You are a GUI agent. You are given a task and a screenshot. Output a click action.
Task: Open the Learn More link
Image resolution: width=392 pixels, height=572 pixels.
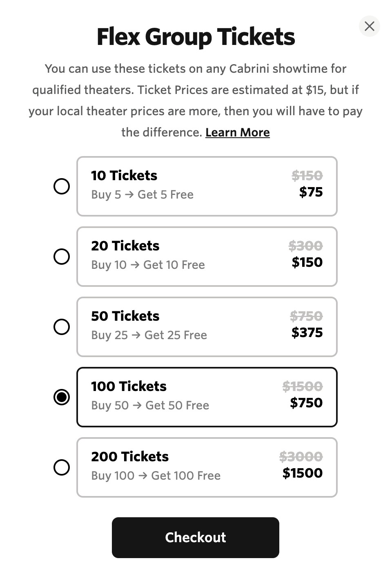click(237, 132)
